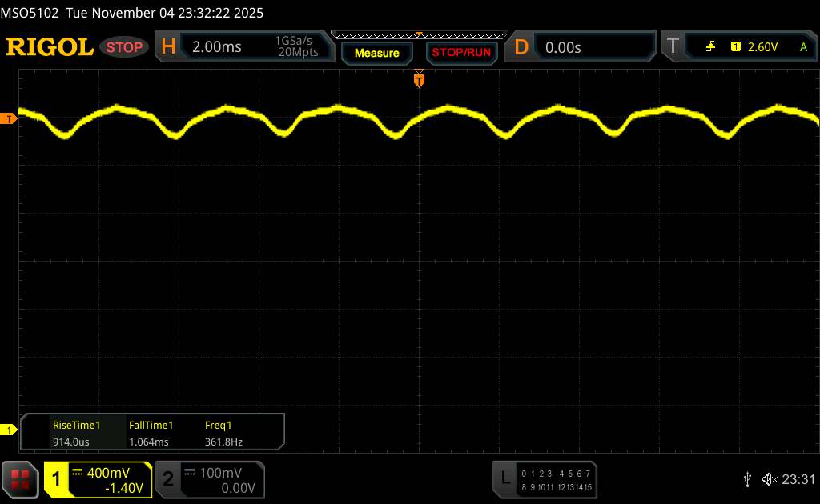Select the rising edge trigger slope icon
The image size is (820, 504).
coord(710,47)
